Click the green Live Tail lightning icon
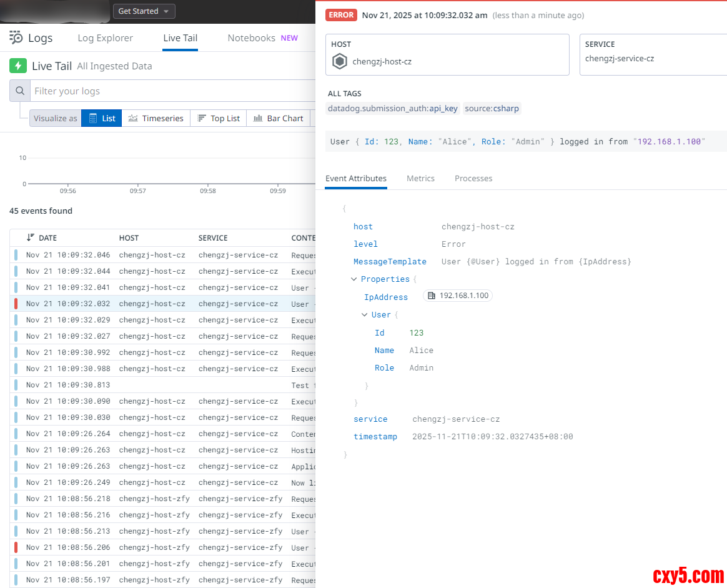Image resolution: width=727 pixels, height=588 pixels. (18, 66)
